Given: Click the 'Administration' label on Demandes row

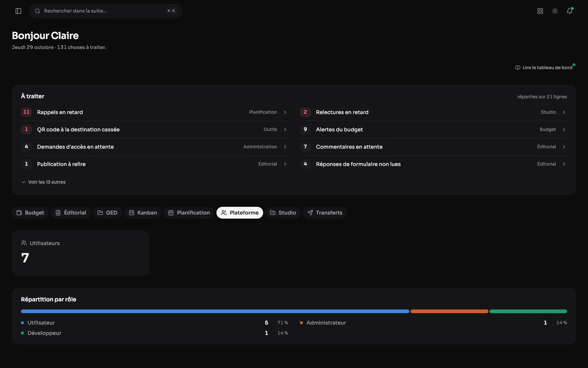Looking at the screenshot, I should click(260, 147).
